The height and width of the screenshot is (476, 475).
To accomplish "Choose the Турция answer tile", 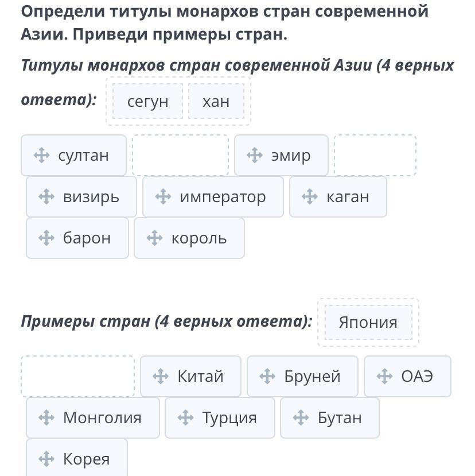I will (220, 417).
